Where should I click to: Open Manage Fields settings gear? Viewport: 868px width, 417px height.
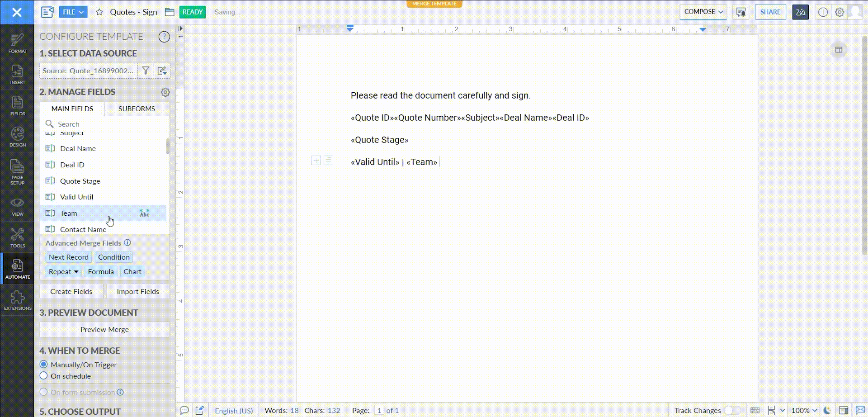click(165, 92)
